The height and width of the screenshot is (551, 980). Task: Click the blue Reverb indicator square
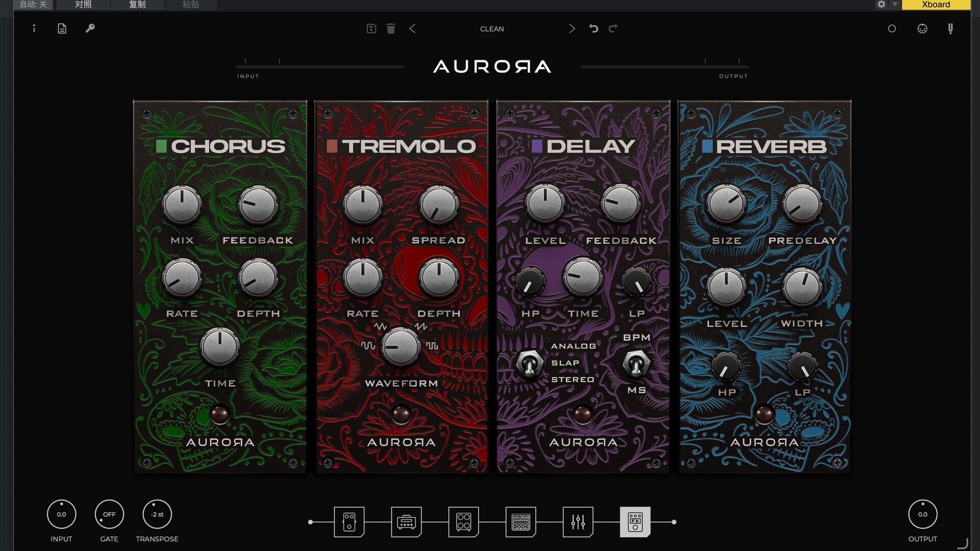(x=707, y=146)
